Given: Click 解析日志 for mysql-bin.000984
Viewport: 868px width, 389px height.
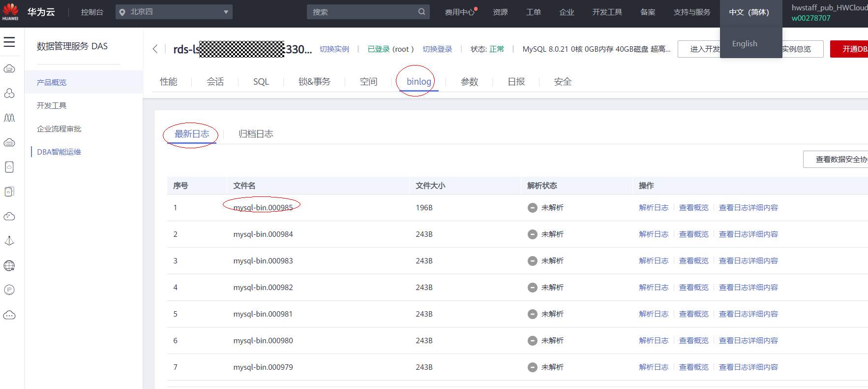Looking at the screenshot, I should 654,234.
